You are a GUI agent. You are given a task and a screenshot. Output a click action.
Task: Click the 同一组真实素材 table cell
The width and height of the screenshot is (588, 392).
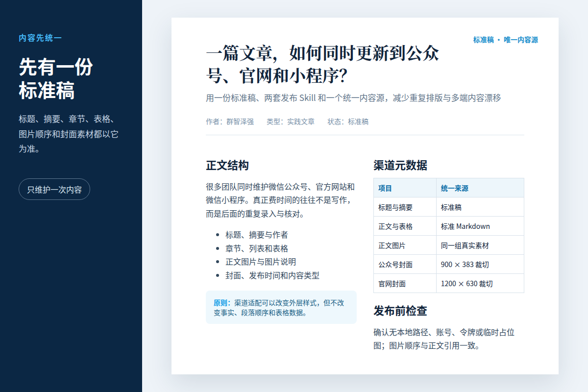pyautogui.click(x=480, y=245)
